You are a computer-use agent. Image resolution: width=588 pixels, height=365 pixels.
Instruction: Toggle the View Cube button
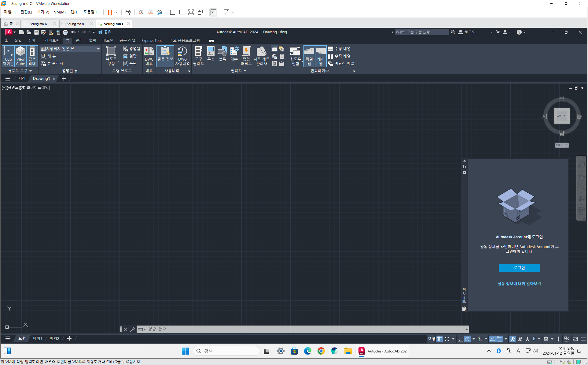pos(20,56)
